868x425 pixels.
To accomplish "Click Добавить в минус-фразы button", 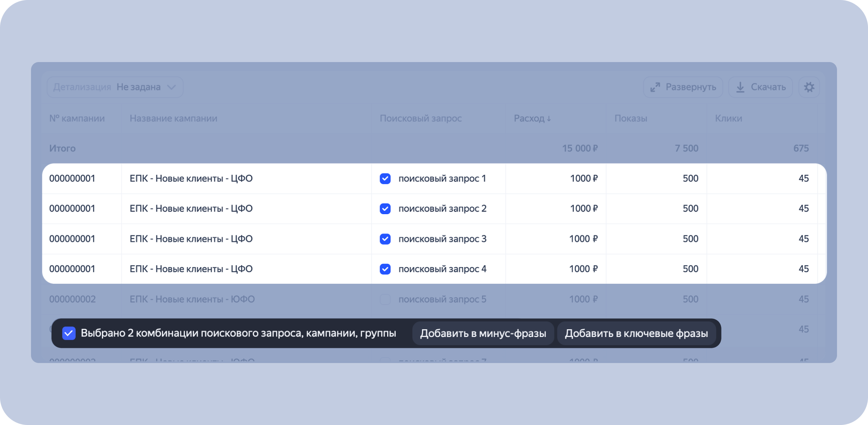I will [x=483, y=333].
